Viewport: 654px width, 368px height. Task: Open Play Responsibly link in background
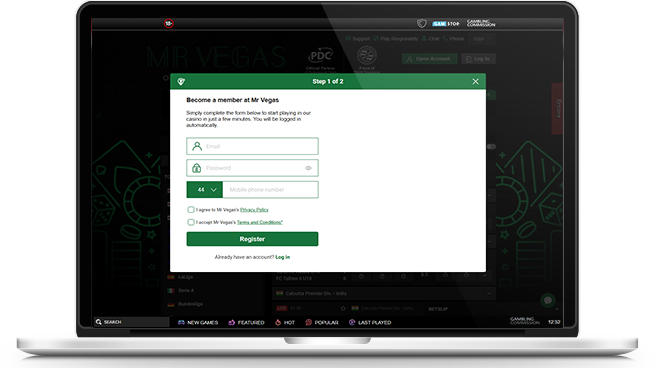[396, 39]
